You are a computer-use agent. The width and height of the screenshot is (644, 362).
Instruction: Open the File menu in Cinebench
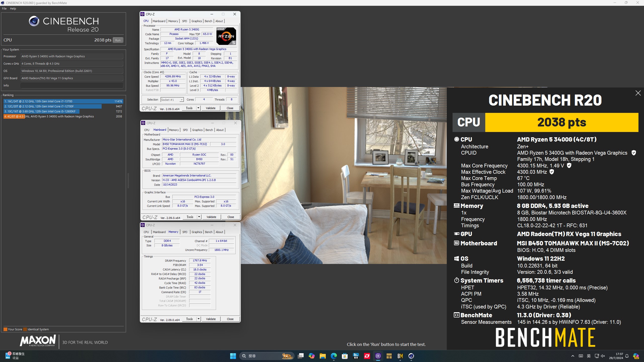click(x=4, y=9)
